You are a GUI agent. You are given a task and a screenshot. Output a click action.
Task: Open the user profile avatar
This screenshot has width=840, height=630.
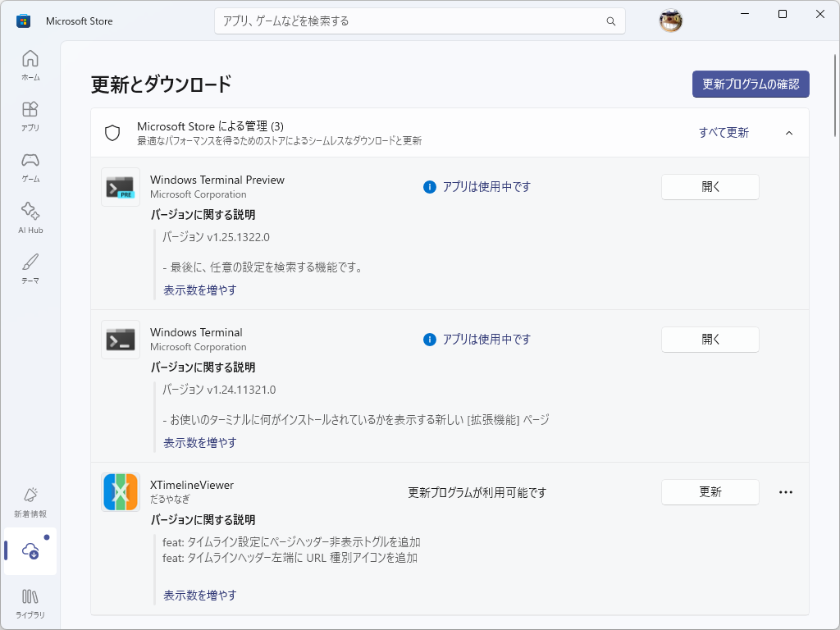670,21
